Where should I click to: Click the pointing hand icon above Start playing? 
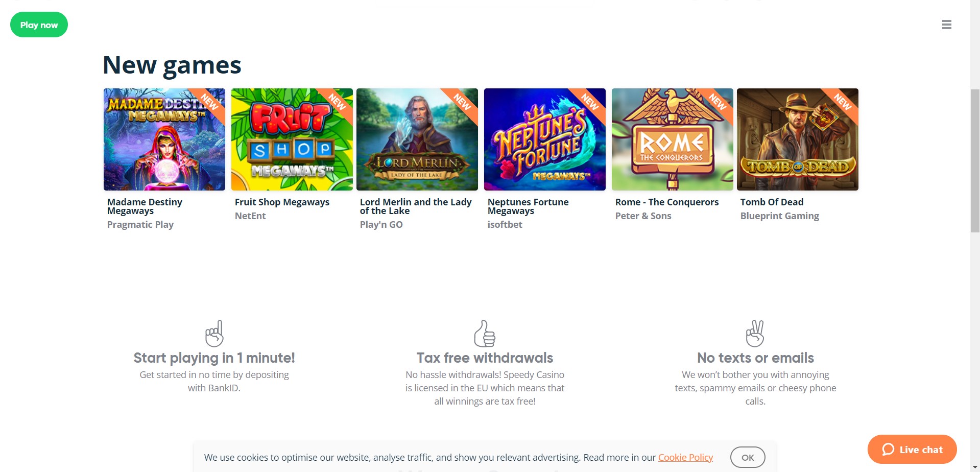(x=214, y=333)
